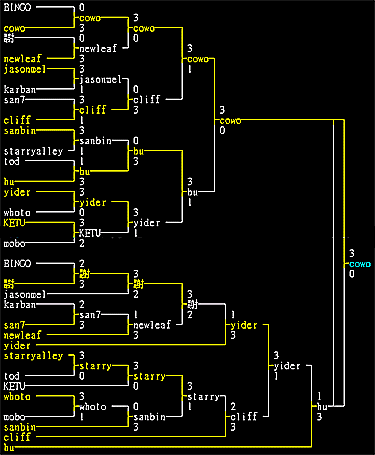
Task: Select white "newleaf" with scores 1 and 3
Action: point(152,325)
